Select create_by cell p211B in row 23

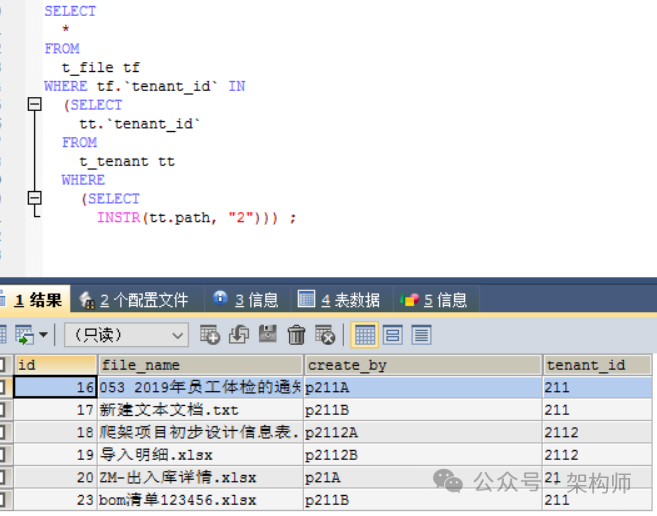[423, 500]
